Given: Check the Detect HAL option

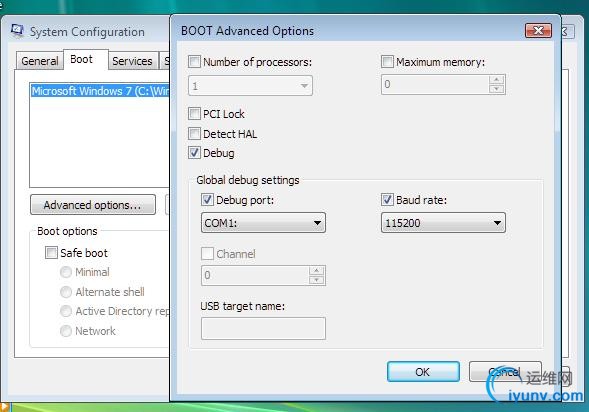Looking at the screenshot, I should pyautogui.click(x=194, y=133).
